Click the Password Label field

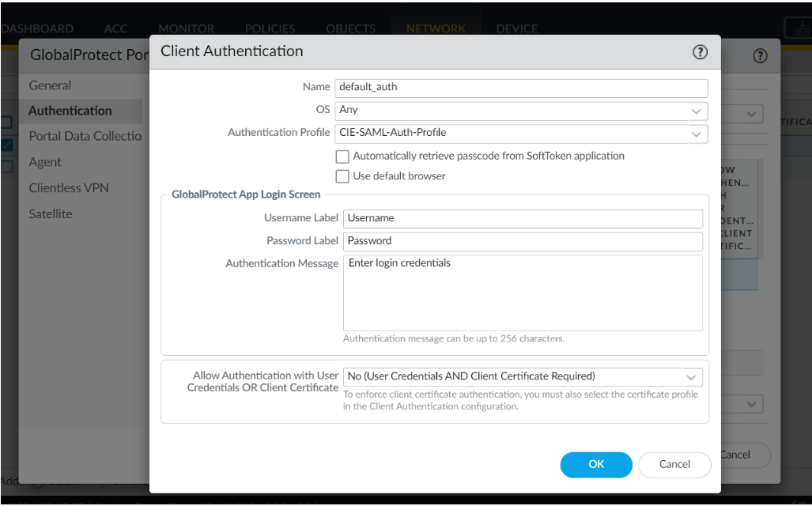[x=523, y=241]
